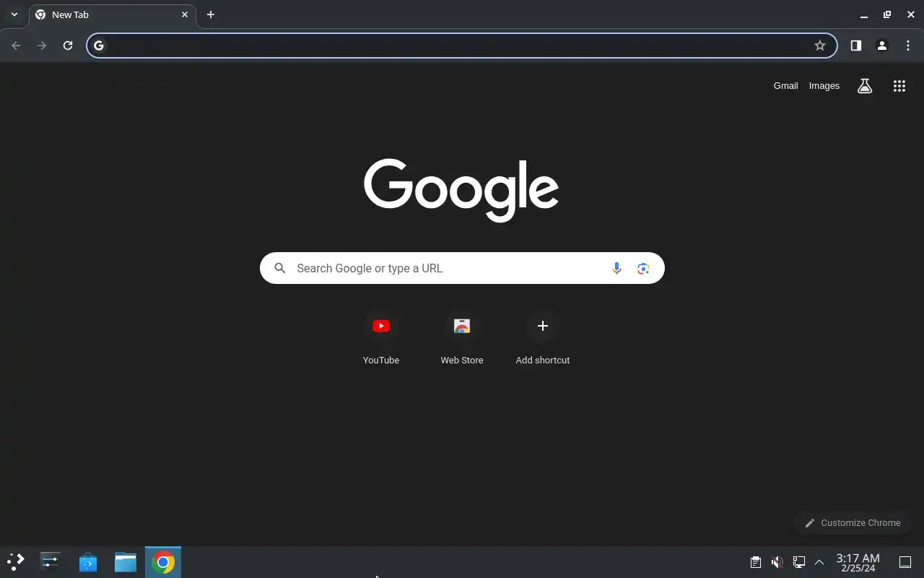Click the reload page icon
Viewport: 924px width, 578px height.
pyautogui.click(x=68, y=46)
